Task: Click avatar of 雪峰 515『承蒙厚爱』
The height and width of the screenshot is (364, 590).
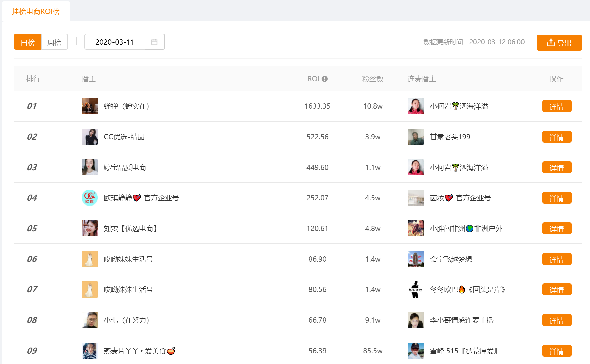Action: point(416,351)
